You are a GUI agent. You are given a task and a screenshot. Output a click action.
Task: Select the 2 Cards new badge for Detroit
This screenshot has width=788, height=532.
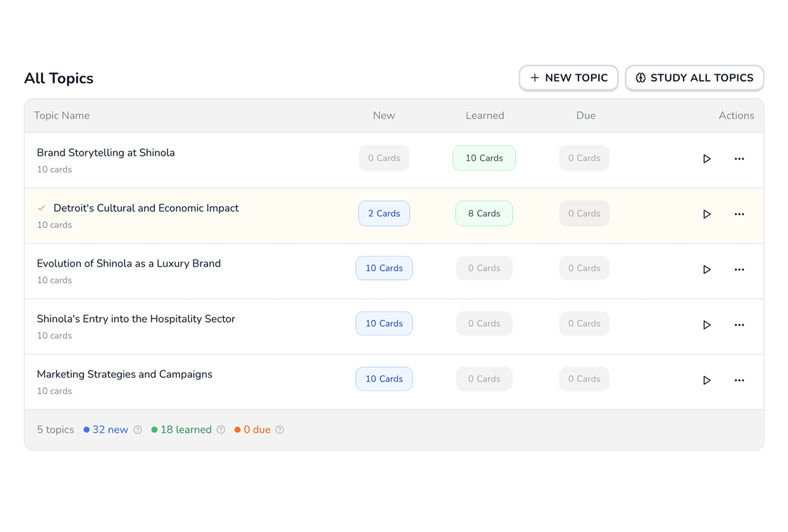point(384,213)
